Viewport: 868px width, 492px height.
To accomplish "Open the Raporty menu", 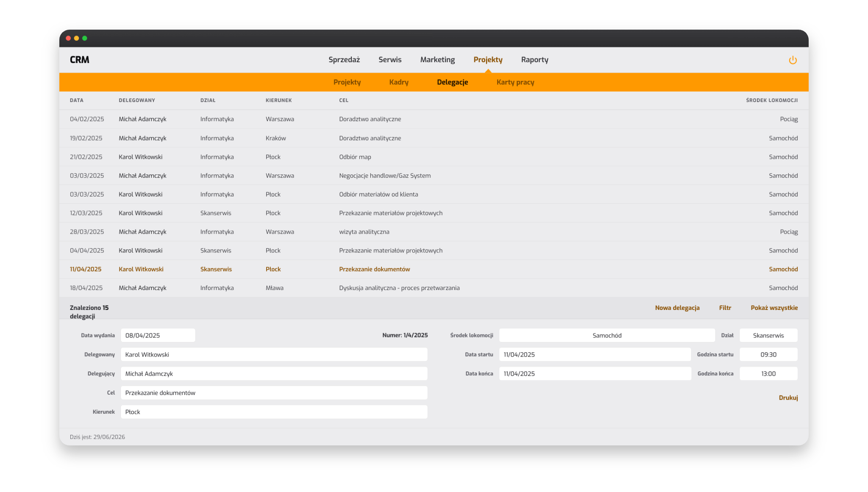I will coord(534,60).
